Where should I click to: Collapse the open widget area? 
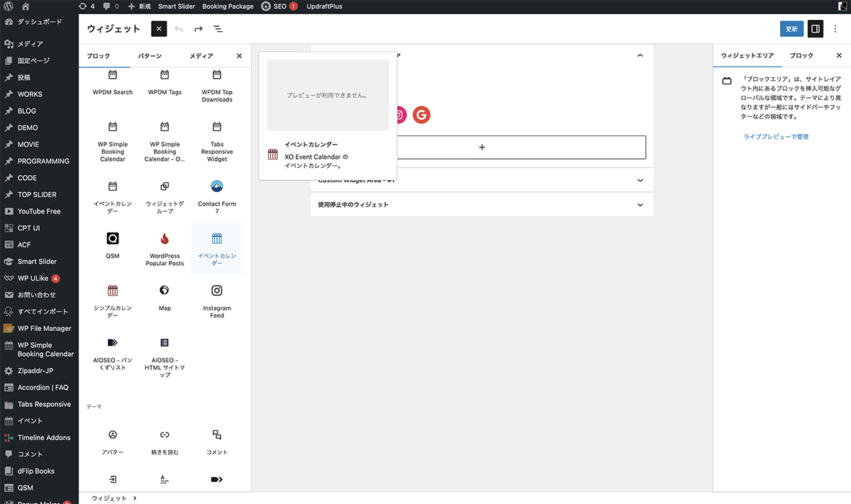[640, 55]
